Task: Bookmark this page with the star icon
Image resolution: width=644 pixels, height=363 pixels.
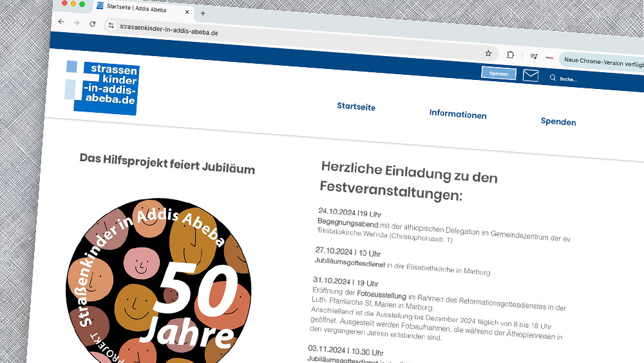Action: pos(488,54)
